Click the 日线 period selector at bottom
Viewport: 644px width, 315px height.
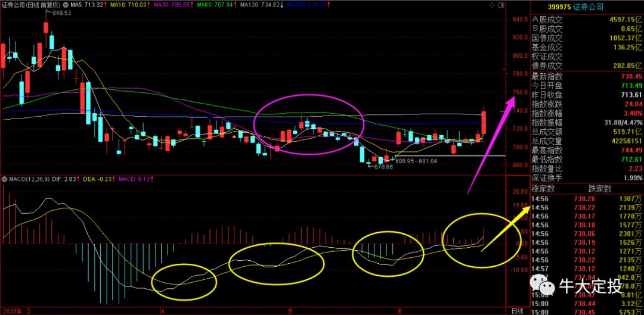tap(516, 311)
